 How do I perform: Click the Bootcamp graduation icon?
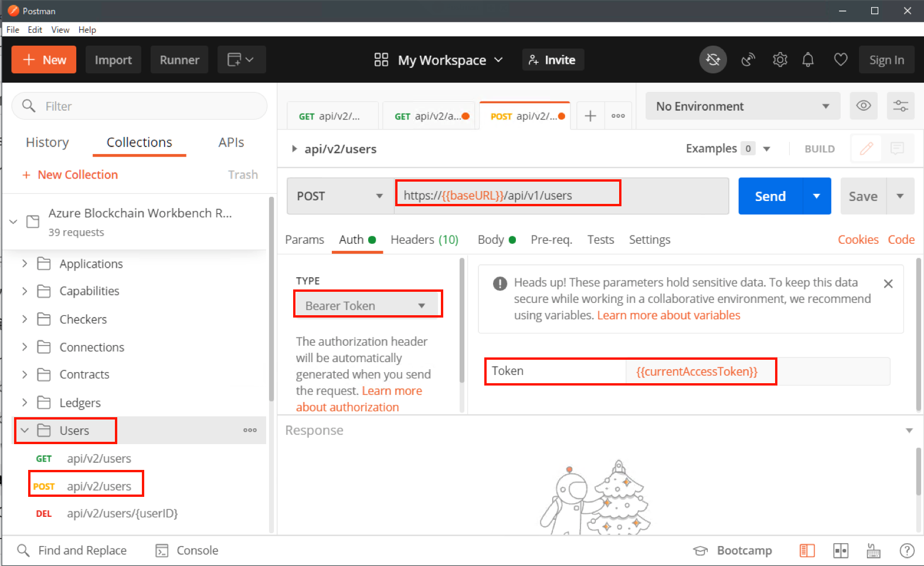pos(700,551)
